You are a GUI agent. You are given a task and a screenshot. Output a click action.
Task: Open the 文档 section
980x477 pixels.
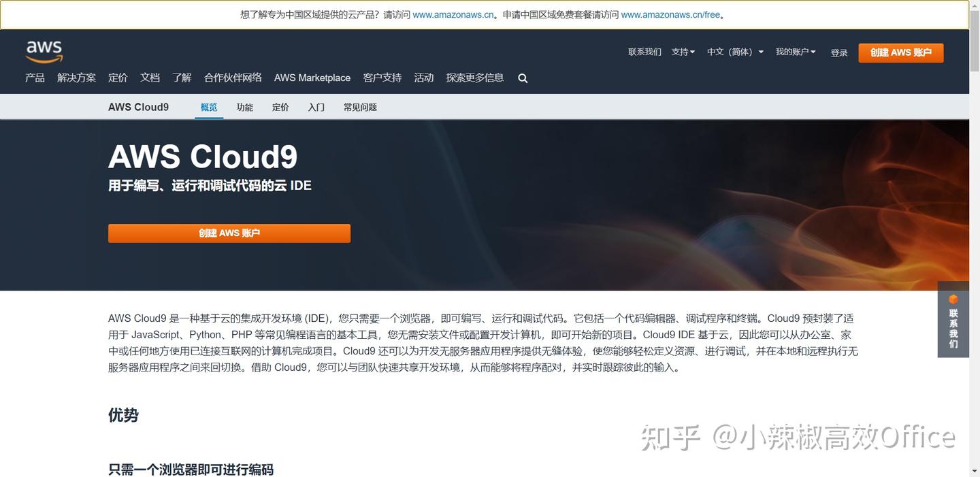click(x=150, y=78)
